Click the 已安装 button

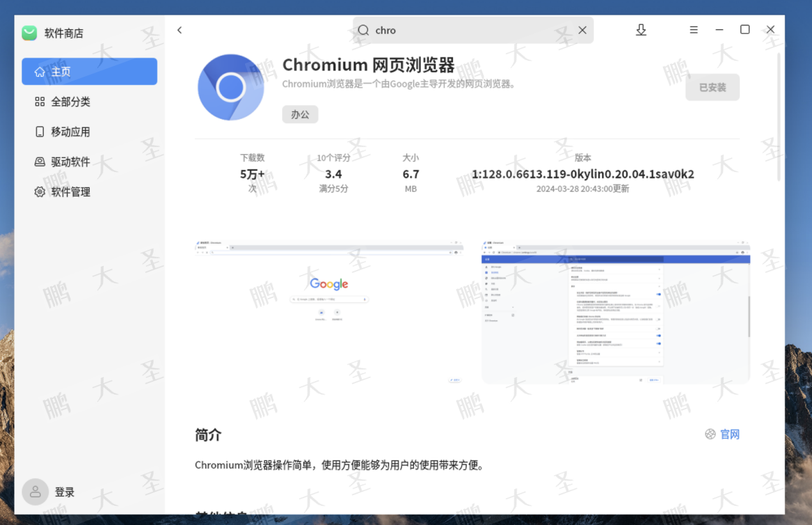[x=712, y=88]
